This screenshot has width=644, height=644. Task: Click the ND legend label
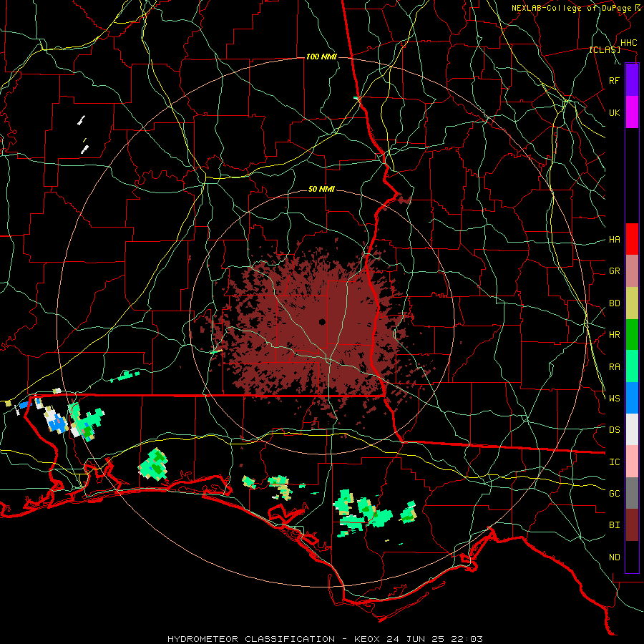point(614,557)
